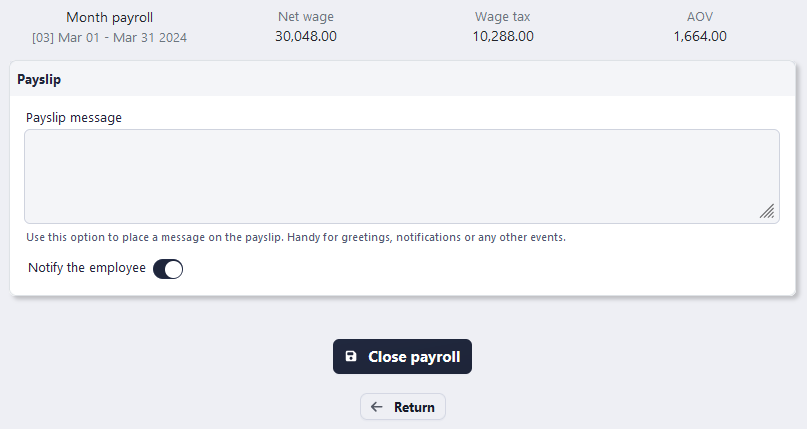Viewport: 807px width, 429px height.
Task: Click the payslip message helper text
Action: click(296, 238)
